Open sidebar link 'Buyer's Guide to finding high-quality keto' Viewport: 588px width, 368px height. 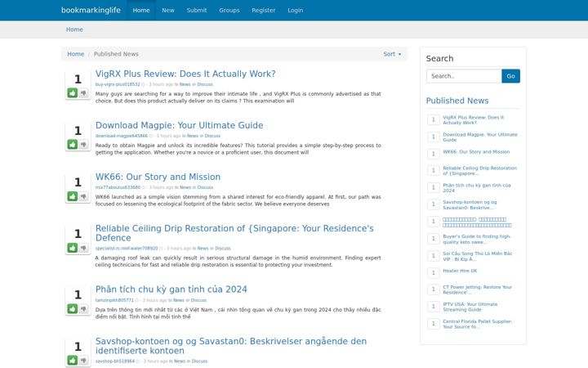pyautogui.click(x=477, y=239)
